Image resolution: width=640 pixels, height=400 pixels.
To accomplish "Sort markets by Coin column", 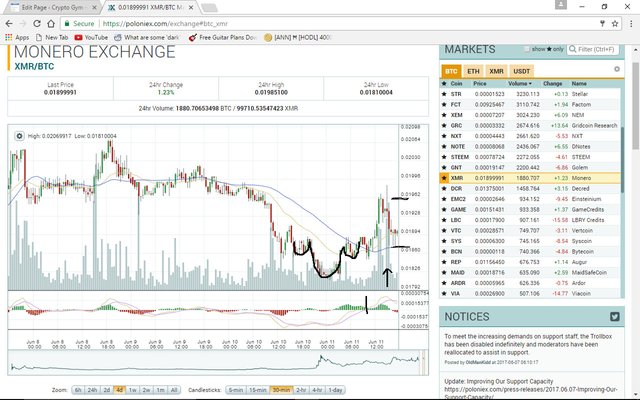I will click(x=456, y=83).
